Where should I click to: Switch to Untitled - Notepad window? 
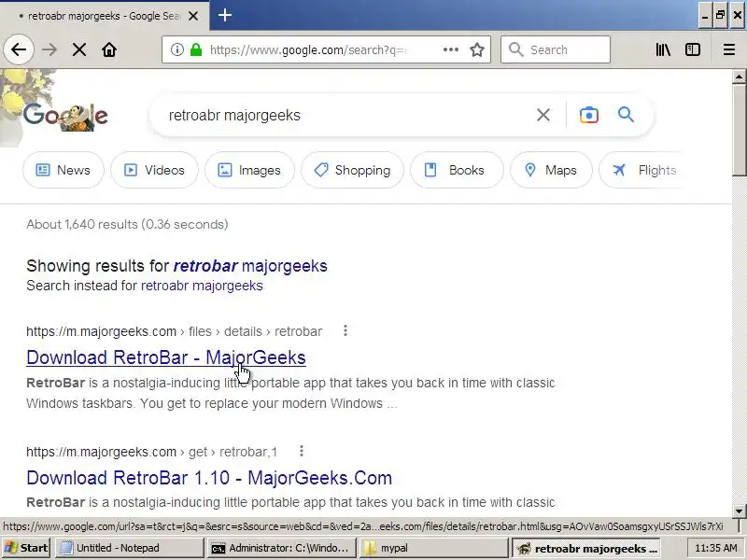tap(130, 548)
